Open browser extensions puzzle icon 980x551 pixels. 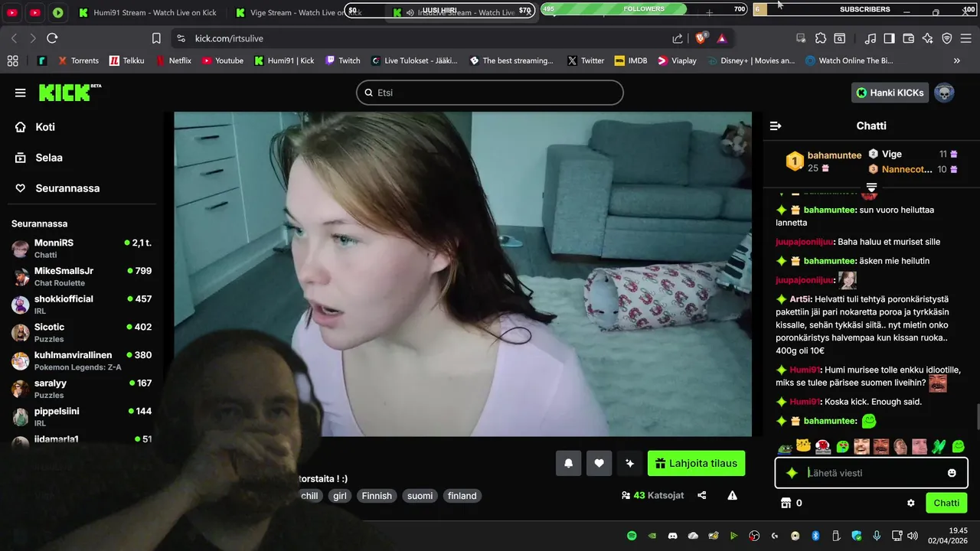[821, 38]
